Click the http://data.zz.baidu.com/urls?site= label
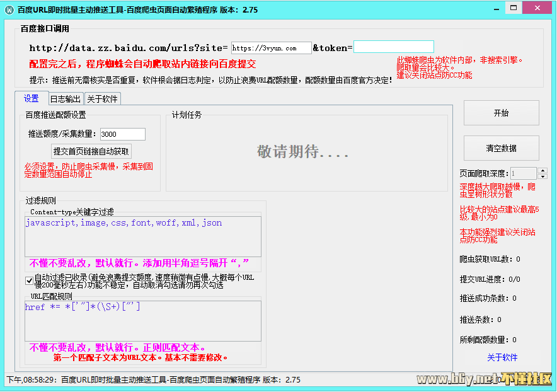557x392 pixels. (x=129, y=48)
